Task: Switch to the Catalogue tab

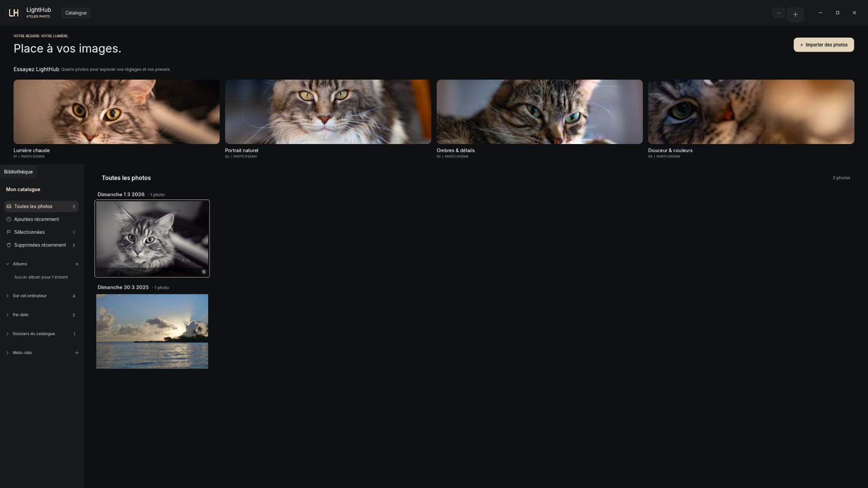Action: click(76, 13)
